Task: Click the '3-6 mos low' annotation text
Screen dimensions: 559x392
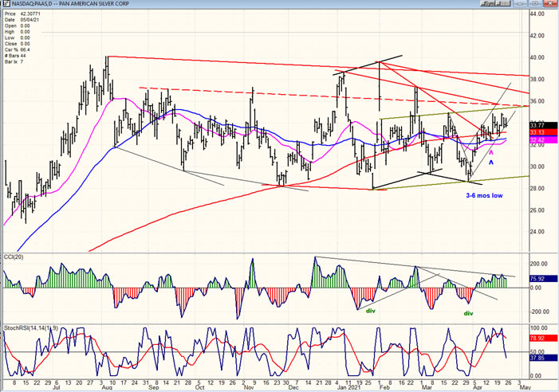Action: (x=484, y=195)
